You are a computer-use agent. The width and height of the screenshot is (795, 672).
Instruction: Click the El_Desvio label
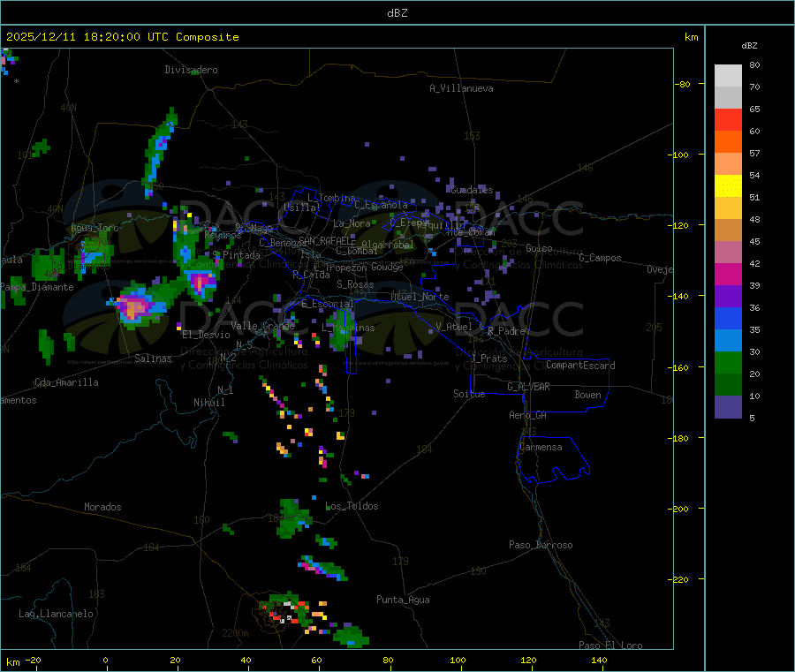tap(206, 335)
